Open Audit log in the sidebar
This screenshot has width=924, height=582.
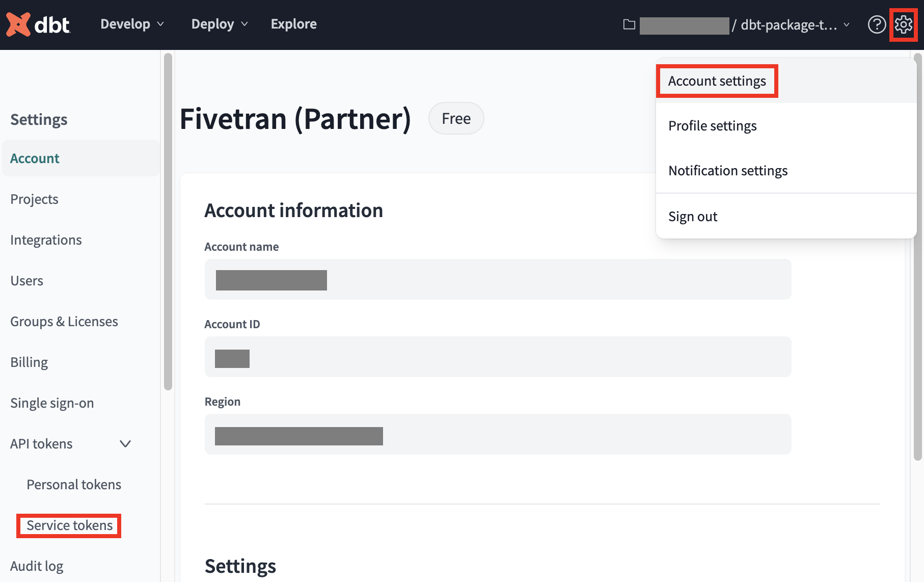point(37,566)
